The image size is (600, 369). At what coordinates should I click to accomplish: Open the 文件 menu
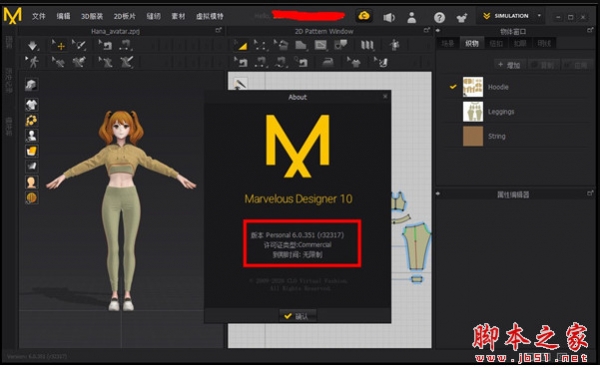39,16
